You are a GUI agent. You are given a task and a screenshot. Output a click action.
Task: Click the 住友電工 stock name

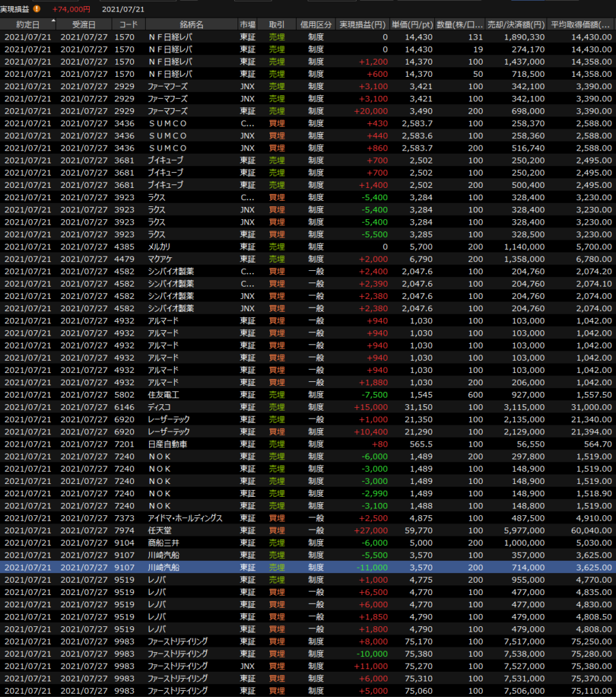point(163,395)
